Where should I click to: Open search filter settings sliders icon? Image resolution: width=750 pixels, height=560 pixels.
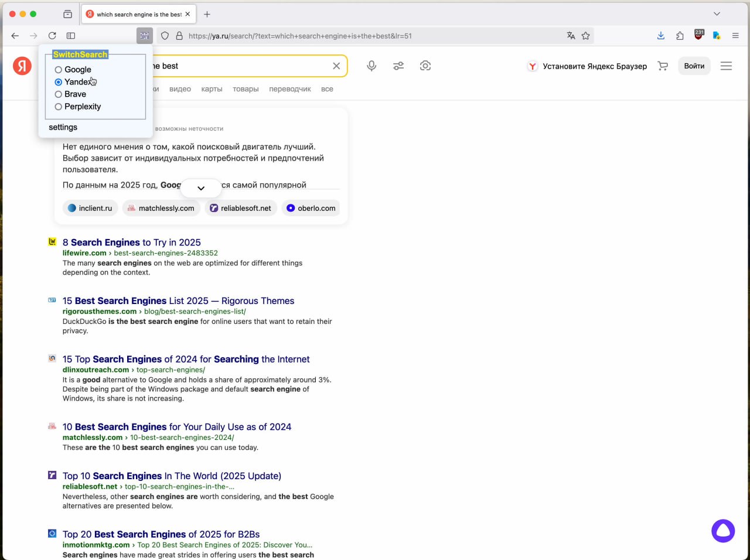click(398, 66)
